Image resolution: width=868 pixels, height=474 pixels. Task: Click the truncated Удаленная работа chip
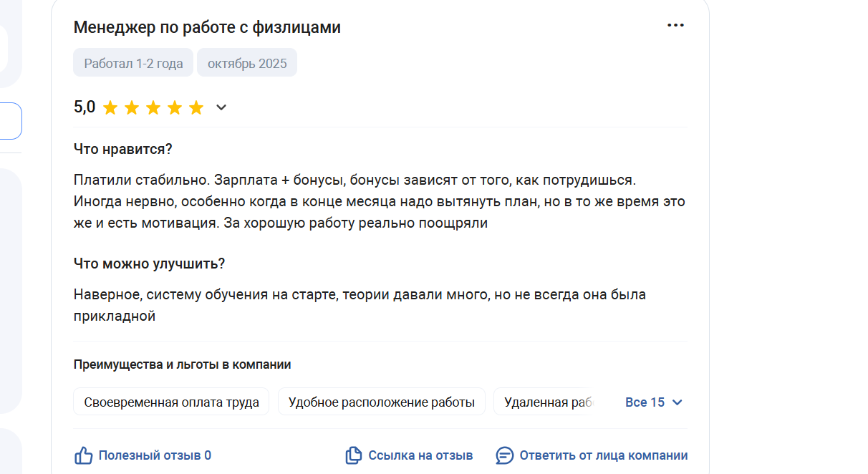pyautogui.click(x=546, y=402)
